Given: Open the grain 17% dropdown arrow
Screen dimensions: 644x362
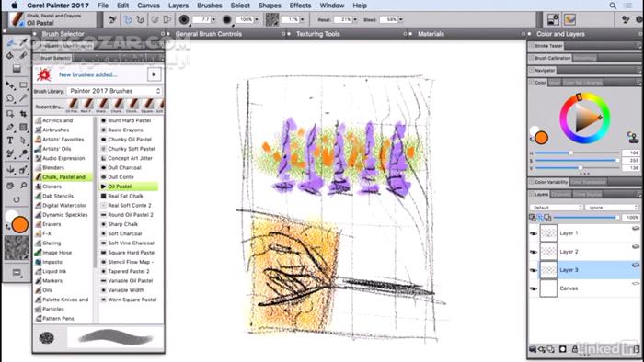Looking at the screenshot, I should tap(303, 19).
